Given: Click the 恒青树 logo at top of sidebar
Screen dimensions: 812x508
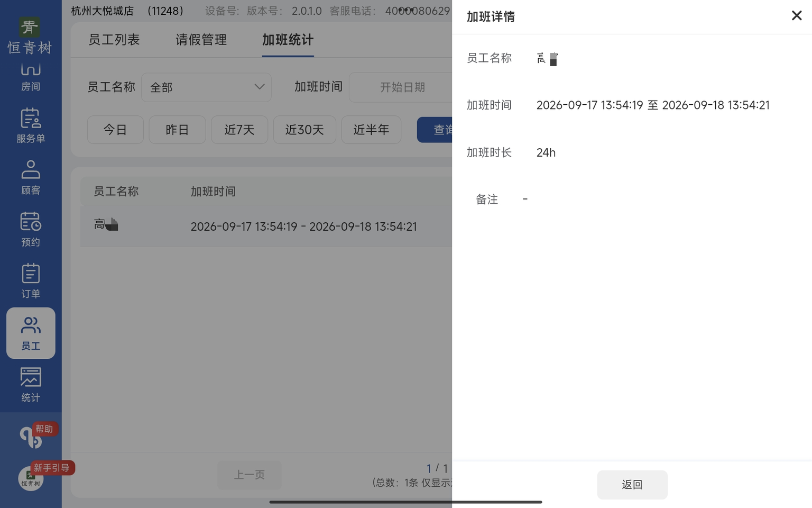Looking at the screenshot, I should 30,36.
